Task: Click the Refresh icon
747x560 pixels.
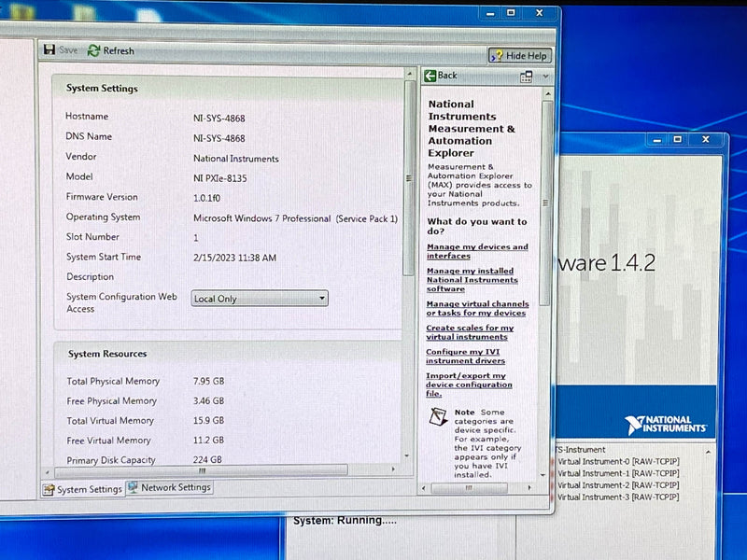Action: coord(92,50)
